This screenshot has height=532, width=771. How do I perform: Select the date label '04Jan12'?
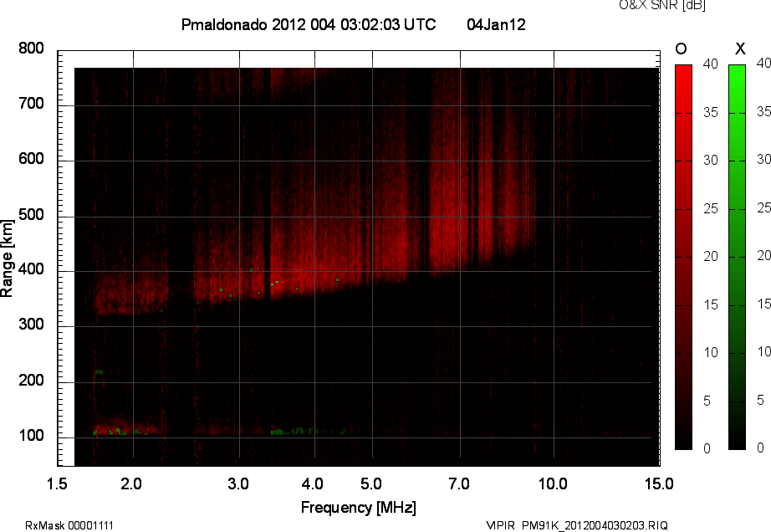496,24
